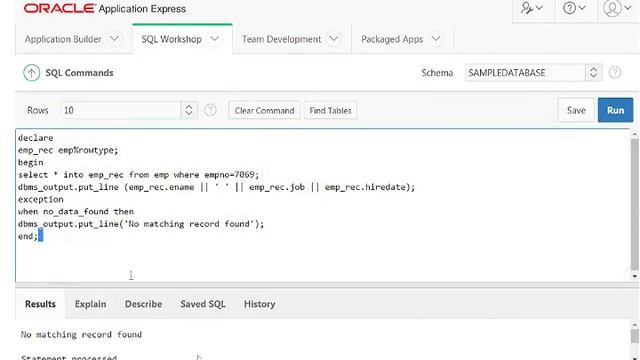The width and height of the screenshot is (640, 360).
Task: Switch to the Results tab
Action: click(40, 304)
